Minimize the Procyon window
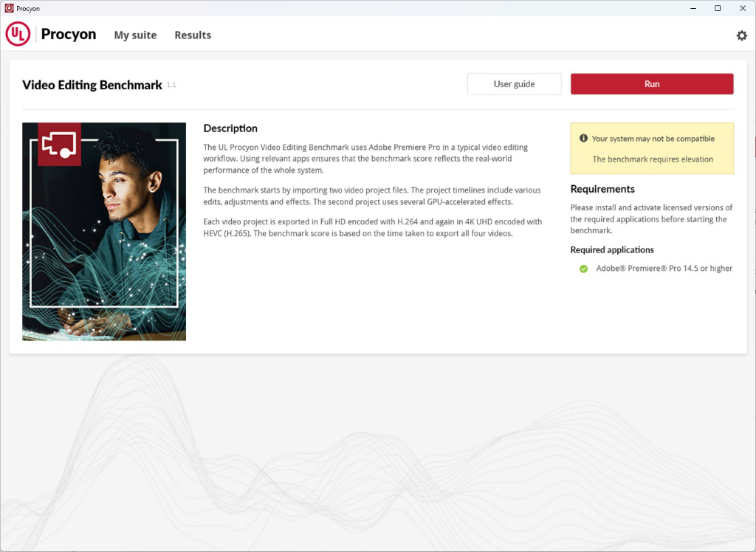The height and width of the screenshot is (552, 756). [x=693, y=8]
